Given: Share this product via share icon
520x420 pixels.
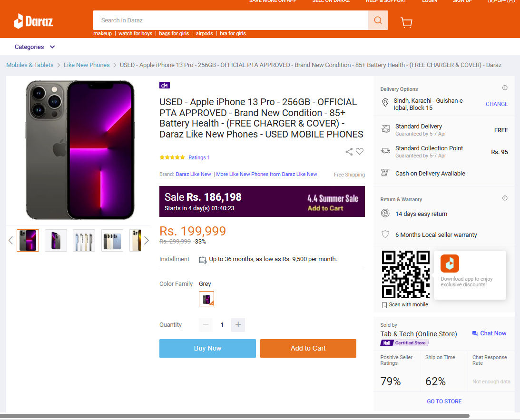Looking at the screenshot, I should pyautogui.click(x=349, y=151).
